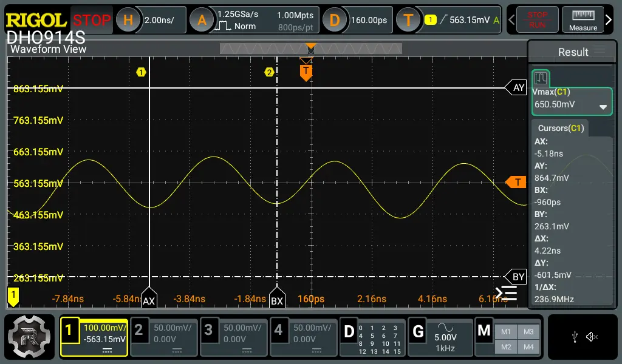
Task: Click the STOP/RUN button
Action: click(x=537, y=19)
